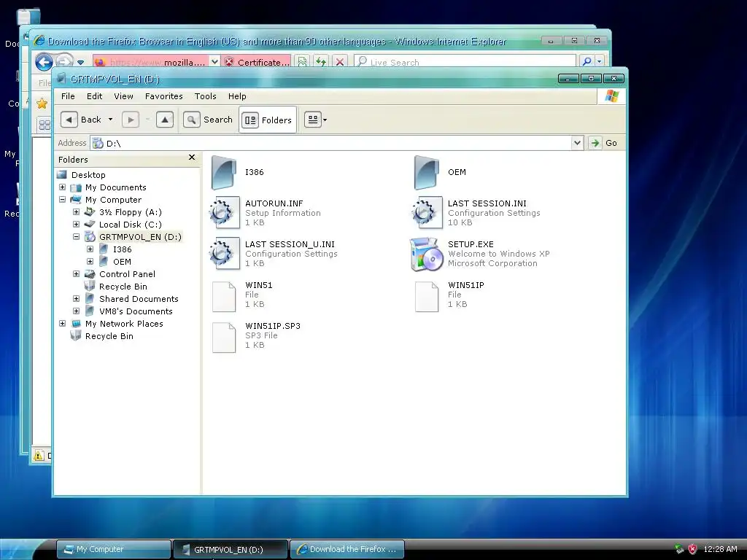Collapse GRTMPVOL_EN (D:) tree node
The width and height of the screenshot is (747, 560).
pyautogui.click(x=76, y=237)
